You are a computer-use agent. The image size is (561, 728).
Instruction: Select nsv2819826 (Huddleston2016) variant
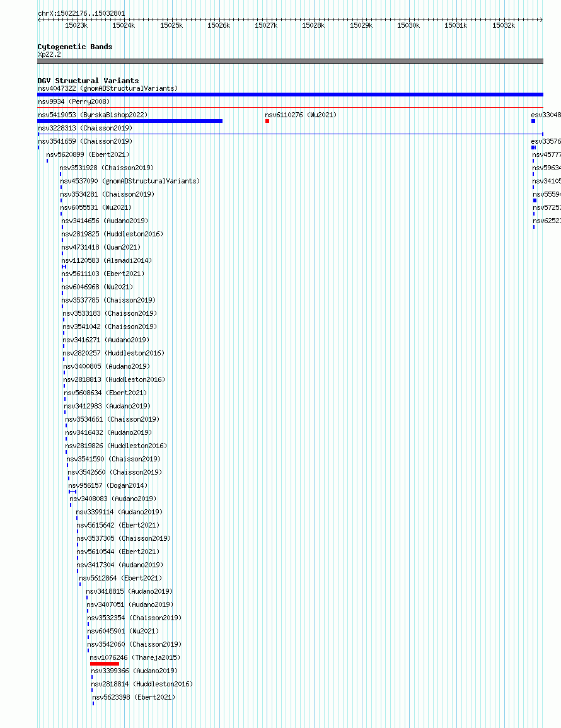(x=116, y=446)
